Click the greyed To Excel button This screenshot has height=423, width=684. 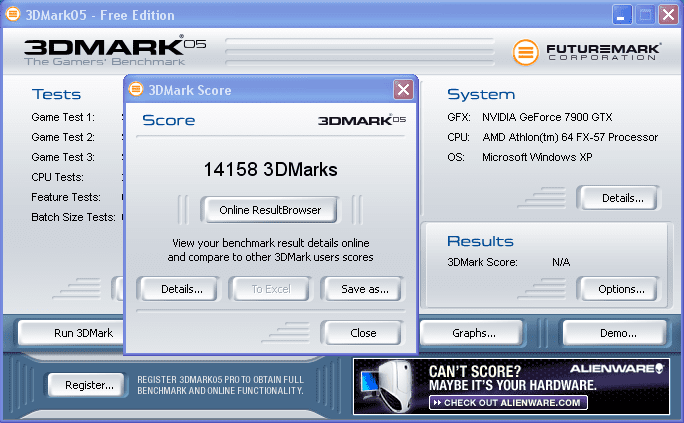271,289
